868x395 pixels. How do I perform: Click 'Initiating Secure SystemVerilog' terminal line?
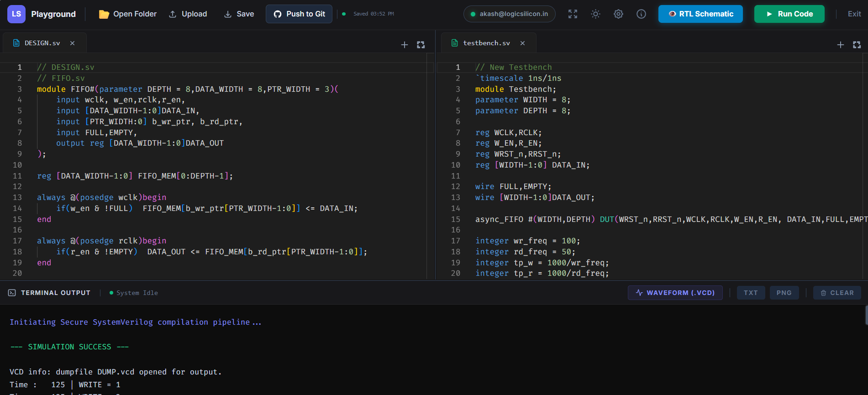136,322
